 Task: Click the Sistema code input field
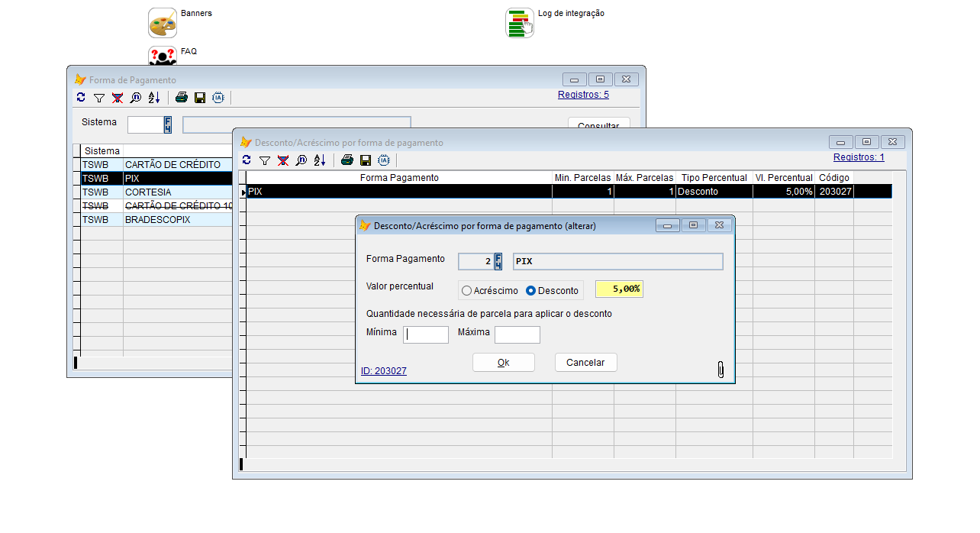pyautogui.click(x=146, y=125)
